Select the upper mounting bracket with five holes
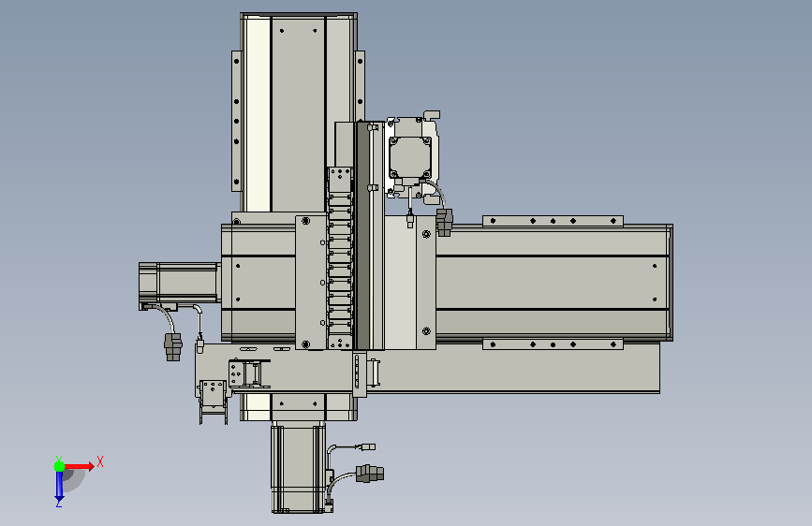 coord(553,221)
